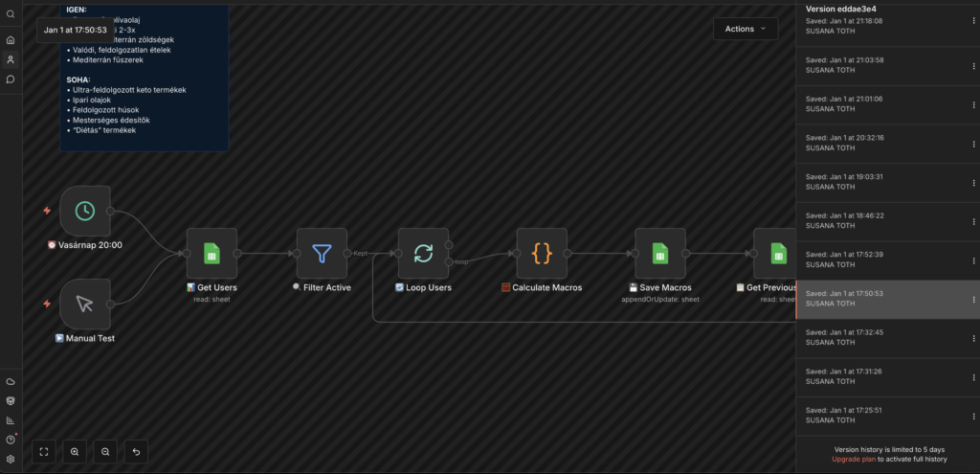Screen dimensions: 980x474
Task: Open options menu for version 19:03:31
Action: (x=973, y=182)
